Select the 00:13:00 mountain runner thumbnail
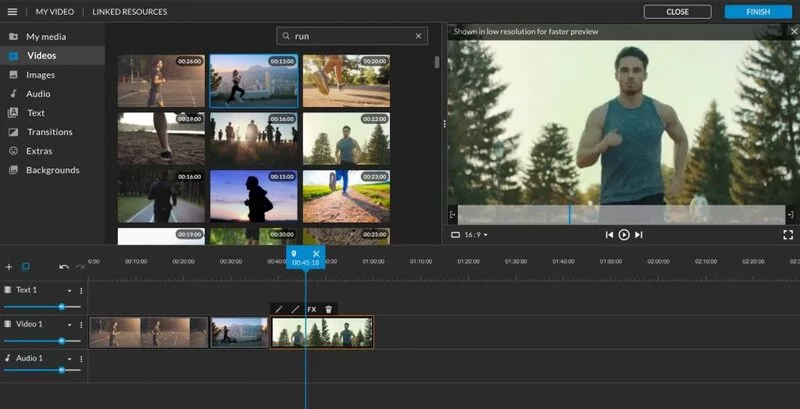This screenshot has height=409, width=800. point(254,81)
